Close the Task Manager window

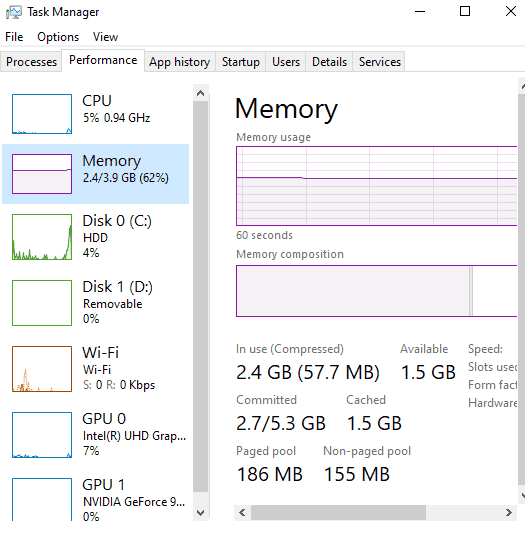point(510,11)
